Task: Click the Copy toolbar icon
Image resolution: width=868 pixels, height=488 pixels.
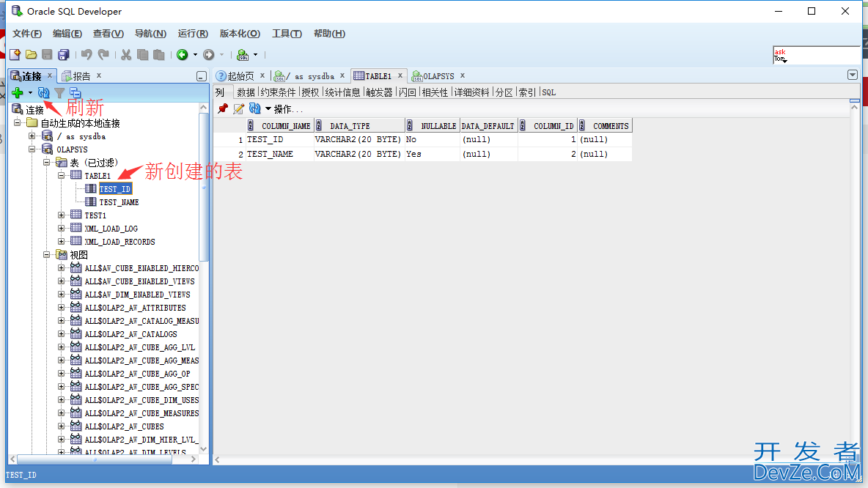Action: (x=142, y=54)
